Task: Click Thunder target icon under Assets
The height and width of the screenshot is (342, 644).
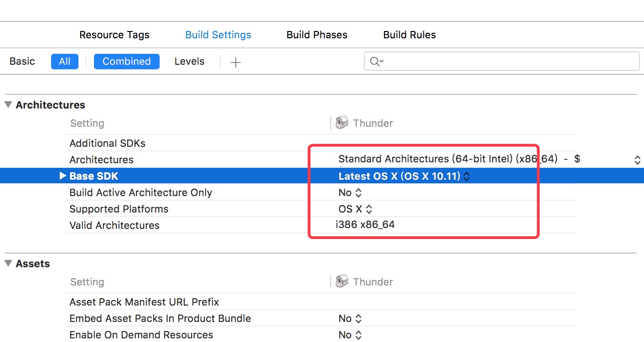Action: click(342, 281)
